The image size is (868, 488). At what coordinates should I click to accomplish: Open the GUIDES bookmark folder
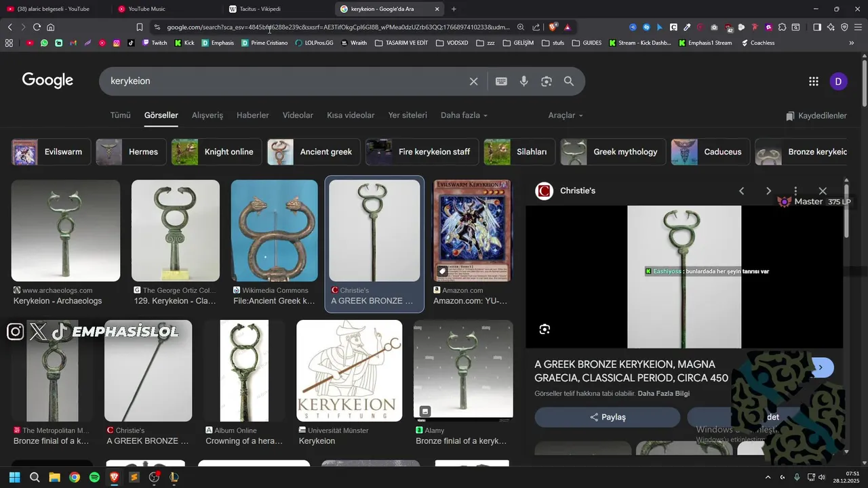(x=587, y=43)
